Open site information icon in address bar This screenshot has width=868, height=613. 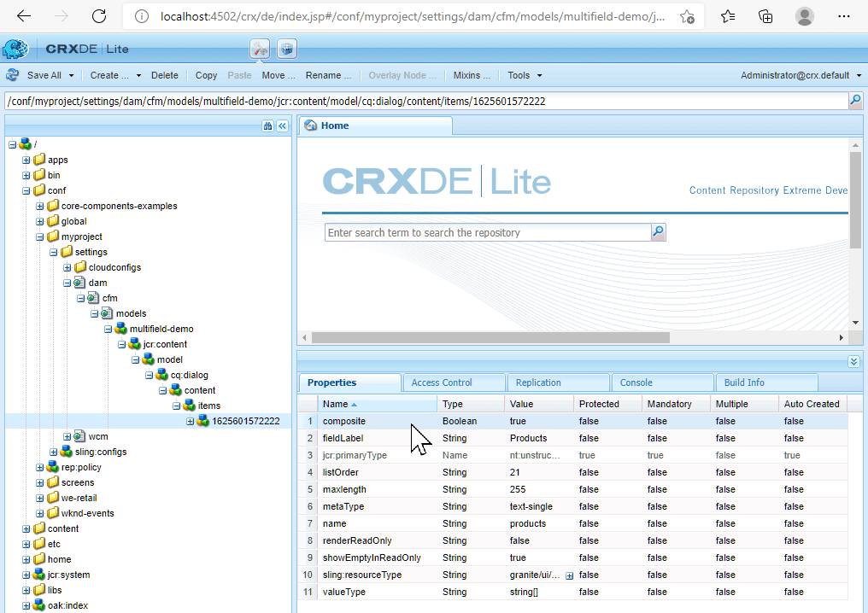tap(142, 16)
